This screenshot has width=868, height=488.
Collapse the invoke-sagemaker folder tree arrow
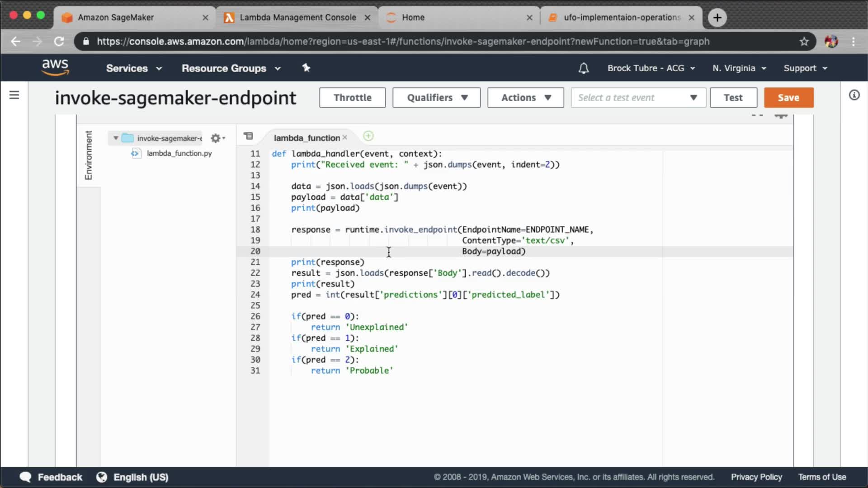click(116, 138)
